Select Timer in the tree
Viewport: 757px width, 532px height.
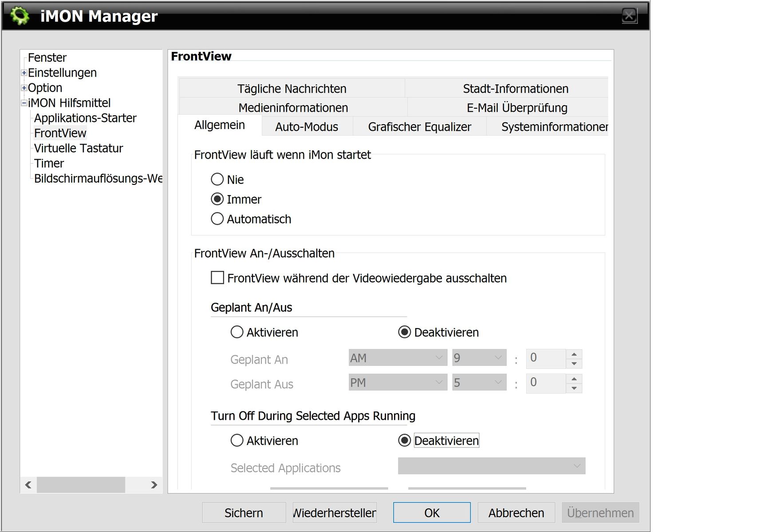49,163
